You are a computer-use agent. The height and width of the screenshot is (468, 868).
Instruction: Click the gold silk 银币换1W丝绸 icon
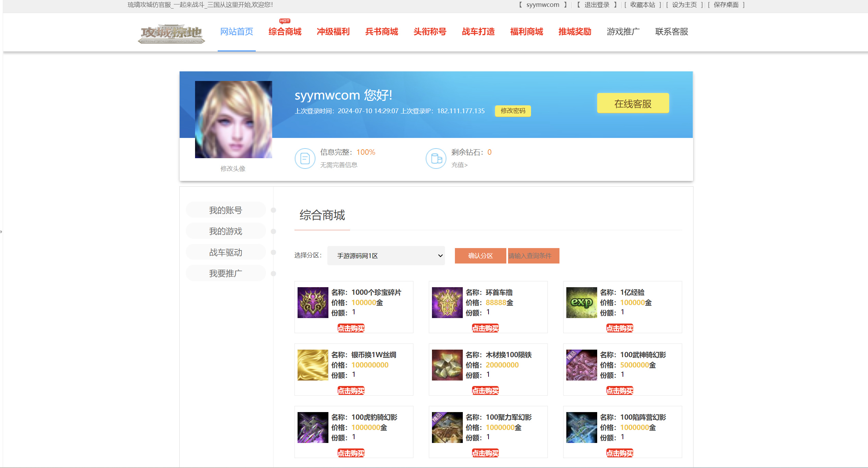pyautogui.click(x=313, y=365)
